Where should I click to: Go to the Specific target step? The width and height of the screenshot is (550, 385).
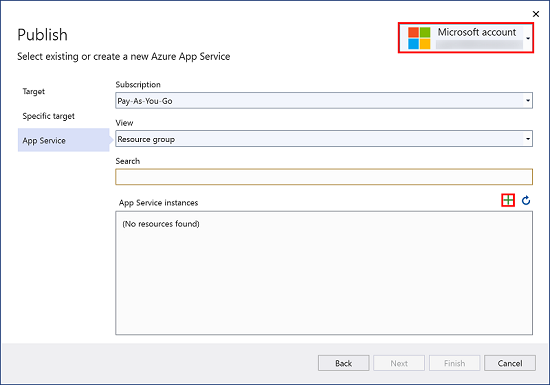click(48, 116)
